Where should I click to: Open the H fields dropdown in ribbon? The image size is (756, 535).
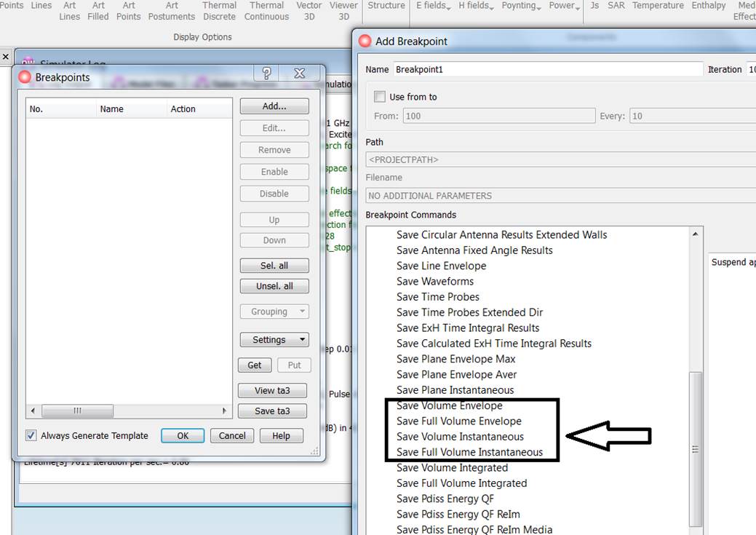click(476, 6)
